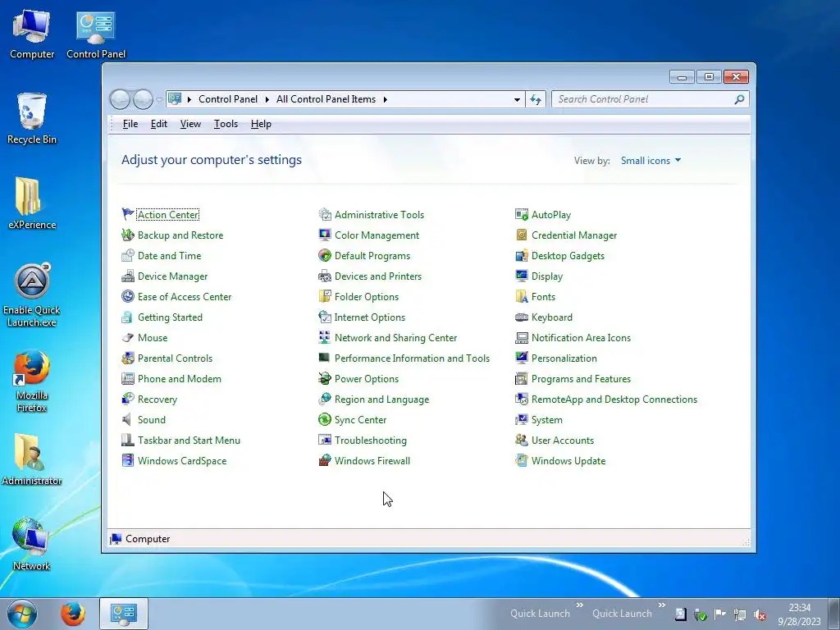Image resolution: width=840 pixels, height=630 pixels.
Task: Click the Devices and Printers icon
Action: click(325, 276)
